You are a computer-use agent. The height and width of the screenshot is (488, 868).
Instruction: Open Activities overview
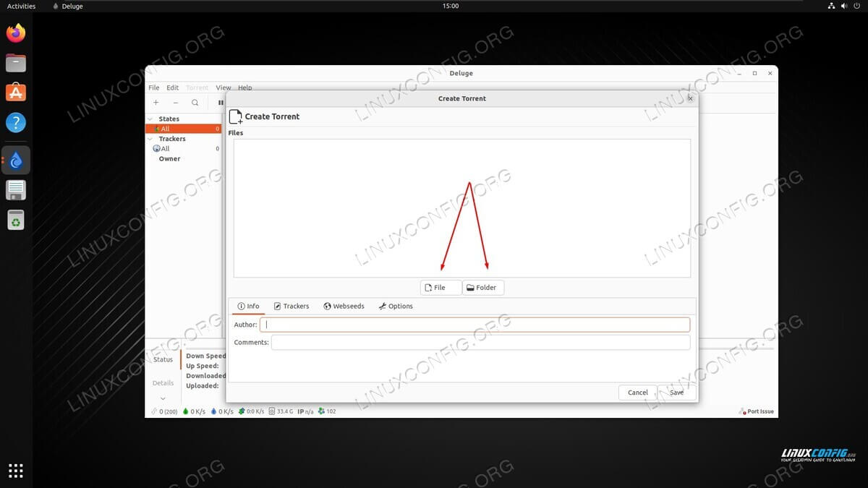pyautogui.click(x=21, y=6)
